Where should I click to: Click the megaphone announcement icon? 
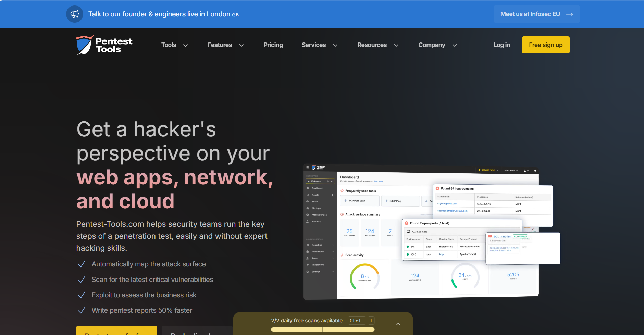75,14
